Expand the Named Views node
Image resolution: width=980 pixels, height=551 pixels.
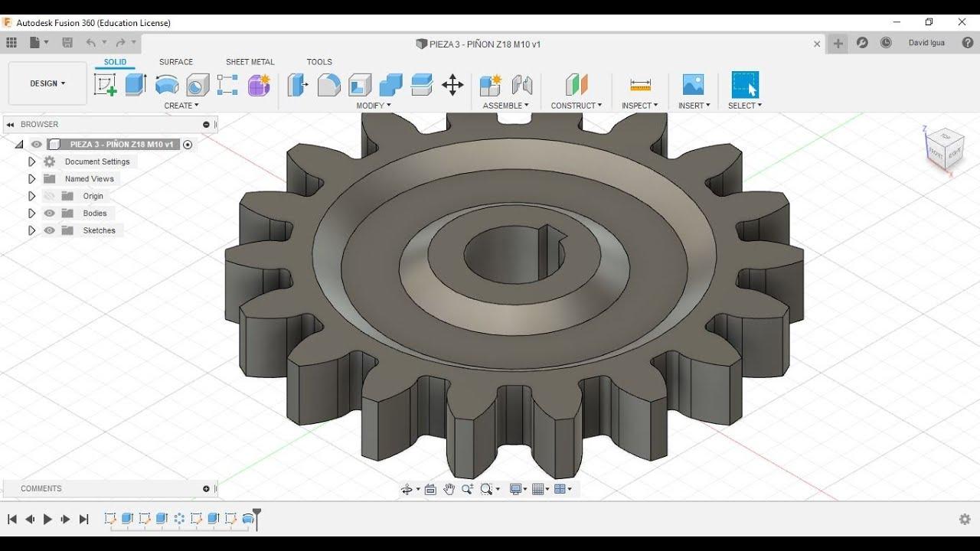pyautogui.click(x=31, y=179)
